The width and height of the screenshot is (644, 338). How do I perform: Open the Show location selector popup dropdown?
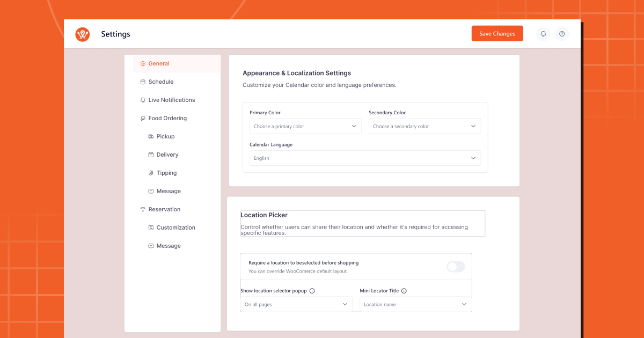[296, 304]
